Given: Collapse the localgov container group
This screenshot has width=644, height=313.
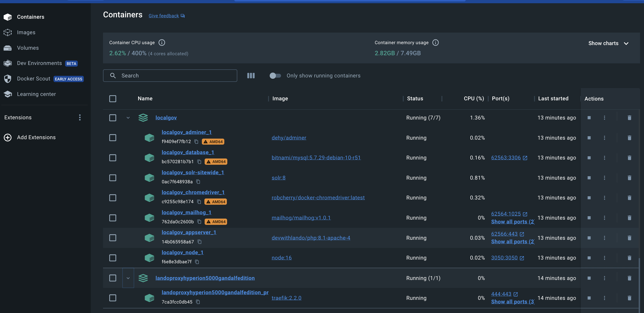Looking at the screenshot, I should (128, 117).
